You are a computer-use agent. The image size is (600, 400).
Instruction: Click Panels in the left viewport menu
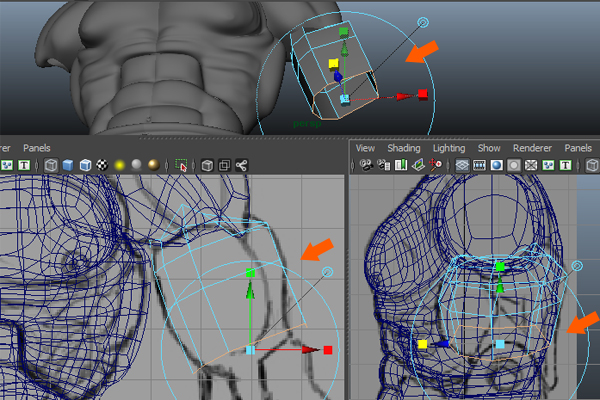36,147
